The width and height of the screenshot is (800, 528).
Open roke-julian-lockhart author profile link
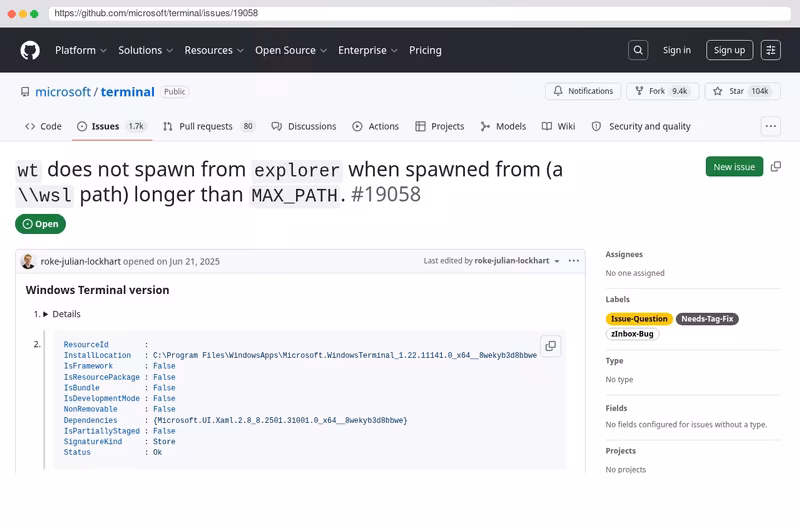click(81, 261)
